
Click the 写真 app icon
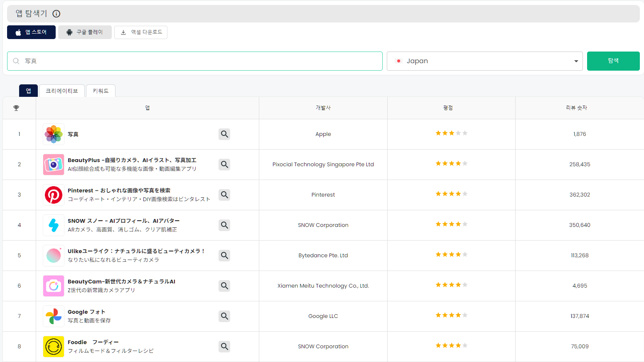[54, 134]
